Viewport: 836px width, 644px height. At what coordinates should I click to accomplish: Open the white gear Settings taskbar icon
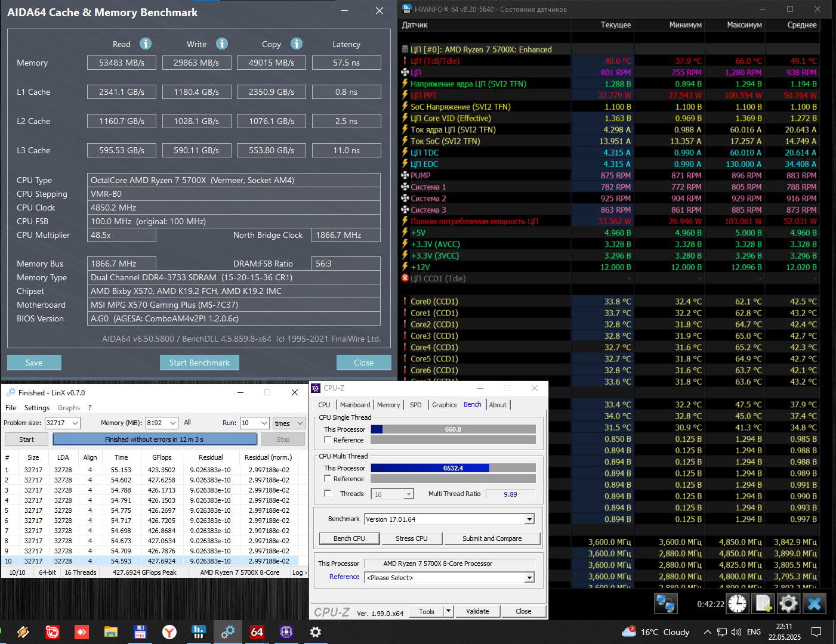pyautogui.click(x=316, y=632)
